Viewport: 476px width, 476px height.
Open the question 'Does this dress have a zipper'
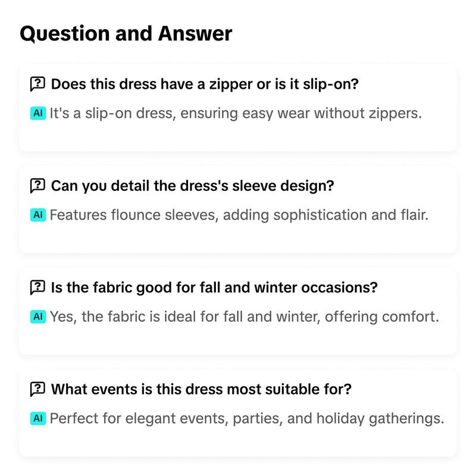(x=205, y=84)
